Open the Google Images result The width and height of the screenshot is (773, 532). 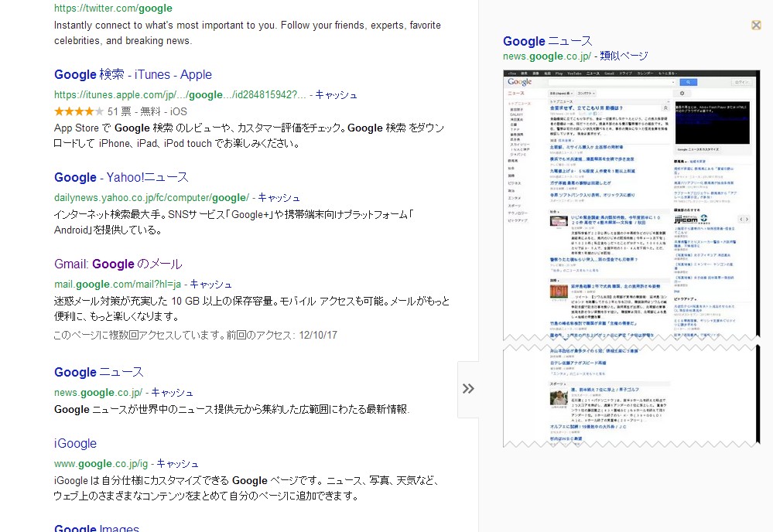[97, 527]
